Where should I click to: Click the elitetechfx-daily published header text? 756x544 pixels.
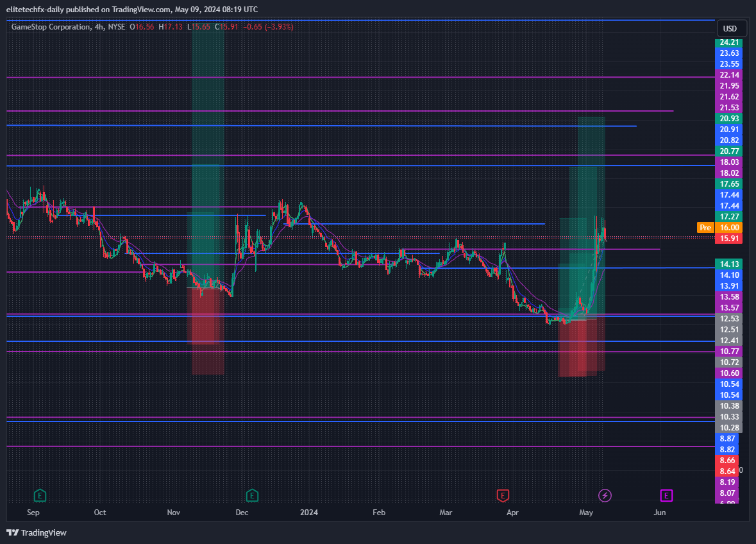point(131,9)
